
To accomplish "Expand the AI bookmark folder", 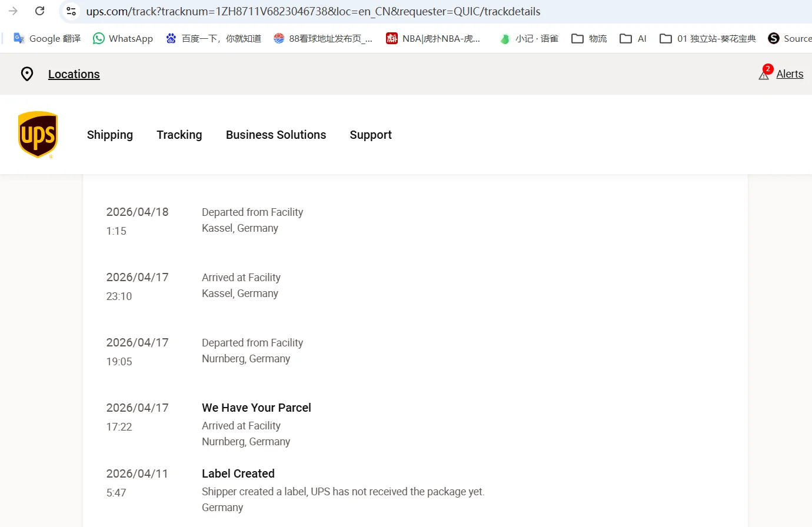I will coord(634,38).
